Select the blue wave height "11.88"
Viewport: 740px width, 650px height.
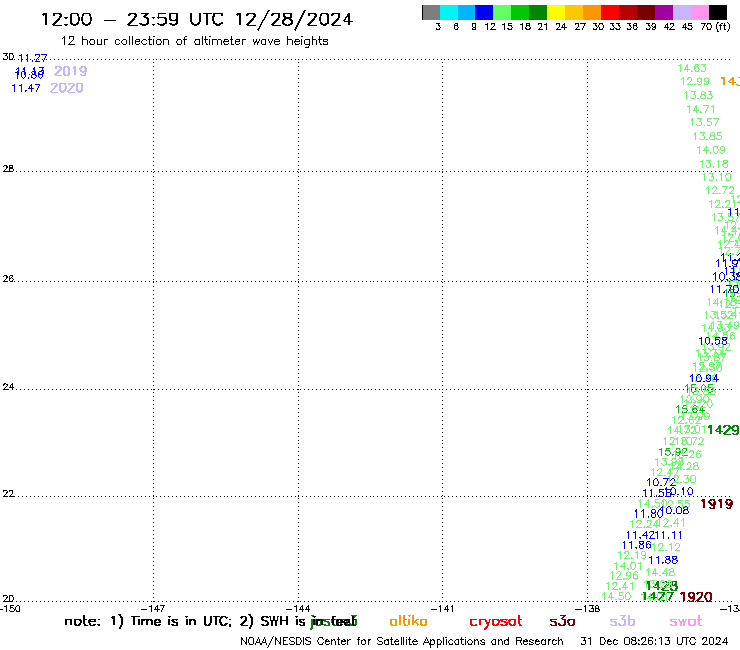(x=663, y=560)
